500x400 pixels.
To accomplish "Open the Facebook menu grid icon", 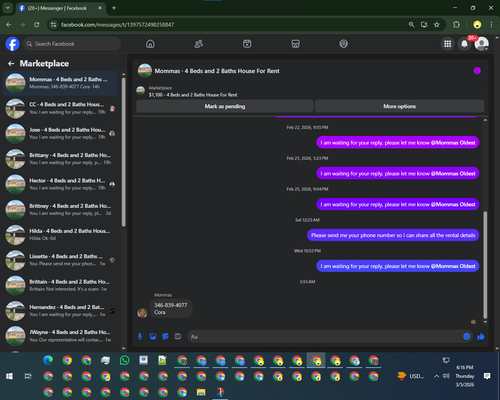I will (448, 44).
